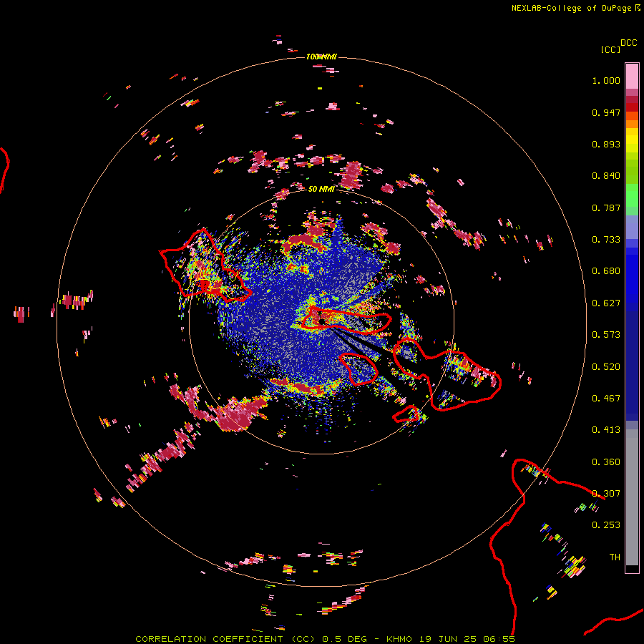Click the 50 NMI range ring label
Viewport: 644px width, 644px height.
click(x=321, y=189)
